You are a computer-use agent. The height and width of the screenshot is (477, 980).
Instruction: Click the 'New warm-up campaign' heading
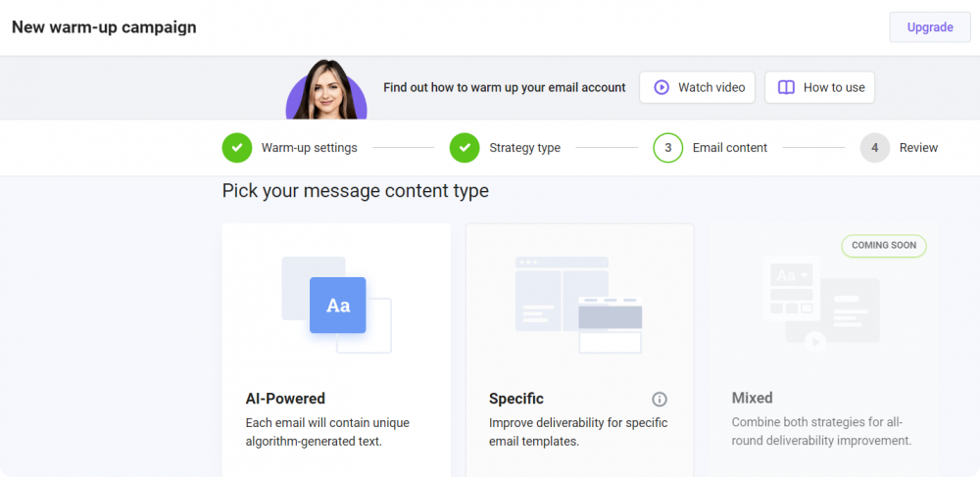pos(105,27)
